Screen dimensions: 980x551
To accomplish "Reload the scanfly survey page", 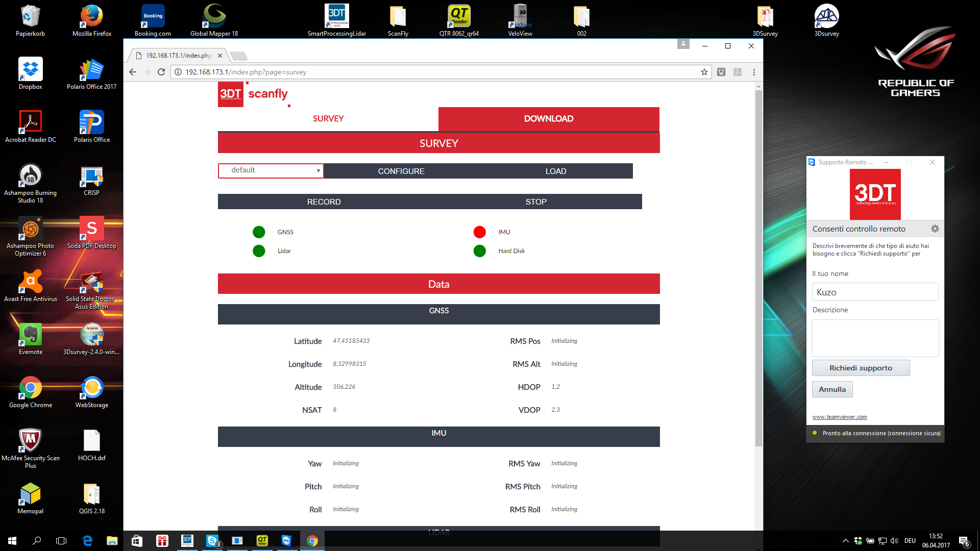I will [x=161, y=72].
